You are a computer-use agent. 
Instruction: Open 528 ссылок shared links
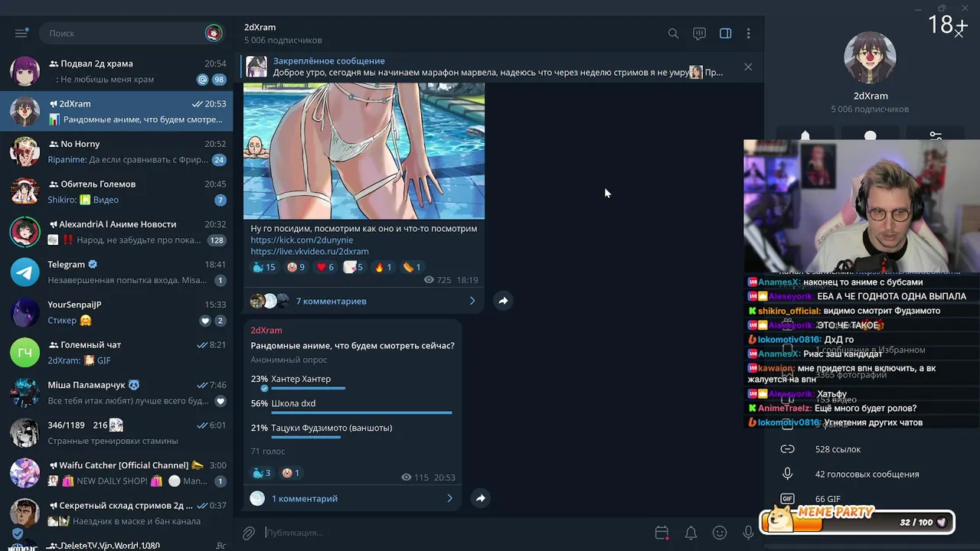tap(838, 449)
